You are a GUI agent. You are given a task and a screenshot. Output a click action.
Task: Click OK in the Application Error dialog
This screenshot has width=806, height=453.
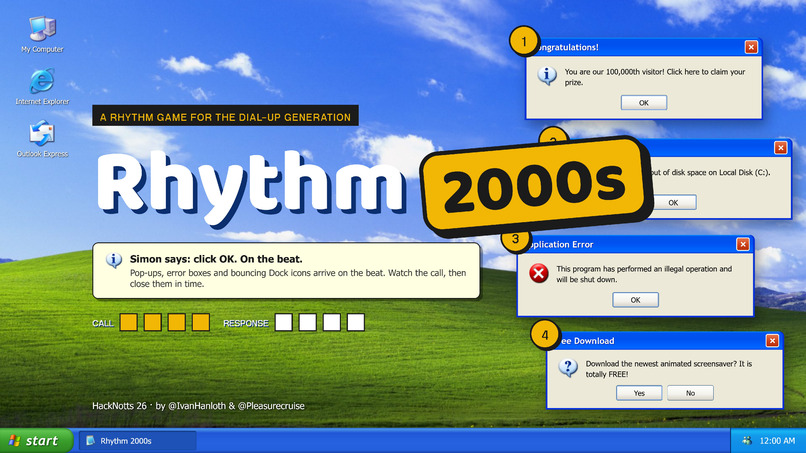pyautogui.click(x=635, y=300)
